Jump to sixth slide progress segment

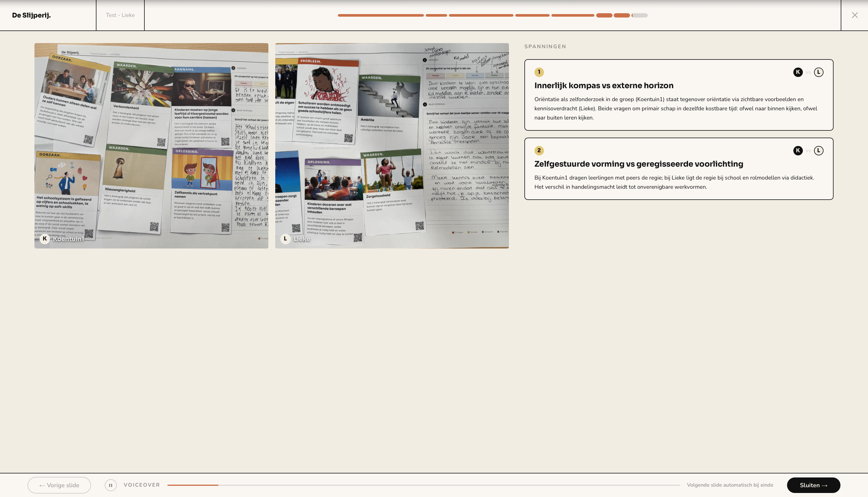(604, 15)
